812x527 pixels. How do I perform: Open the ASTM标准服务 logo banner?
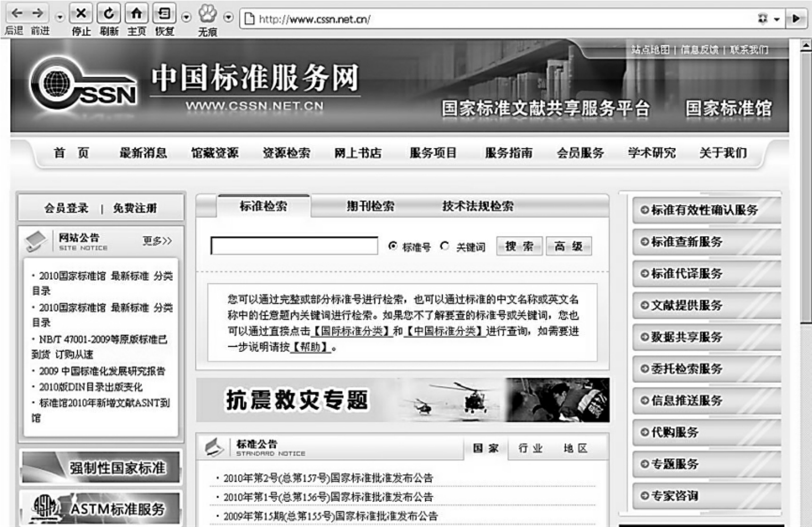pyautogui.click(x=101, y=508)
